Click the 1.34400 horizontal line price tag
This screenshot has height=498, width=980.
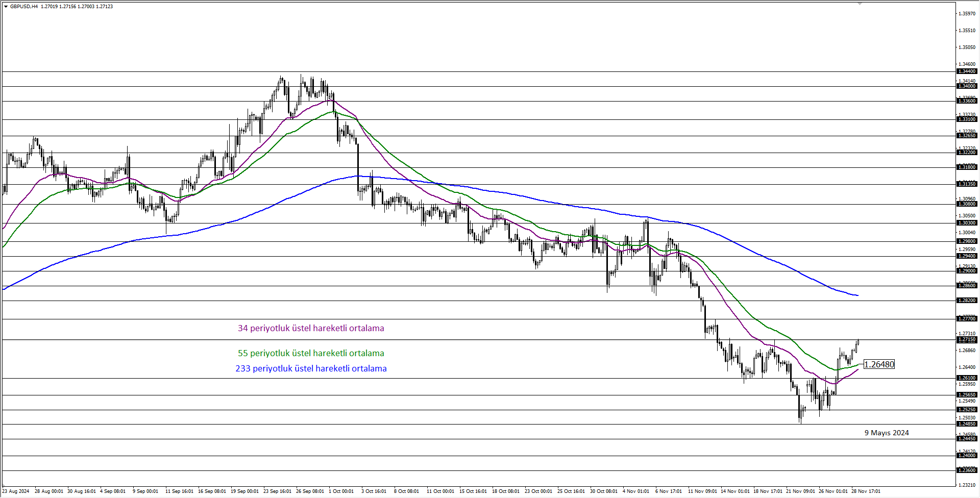click(967, 71)
